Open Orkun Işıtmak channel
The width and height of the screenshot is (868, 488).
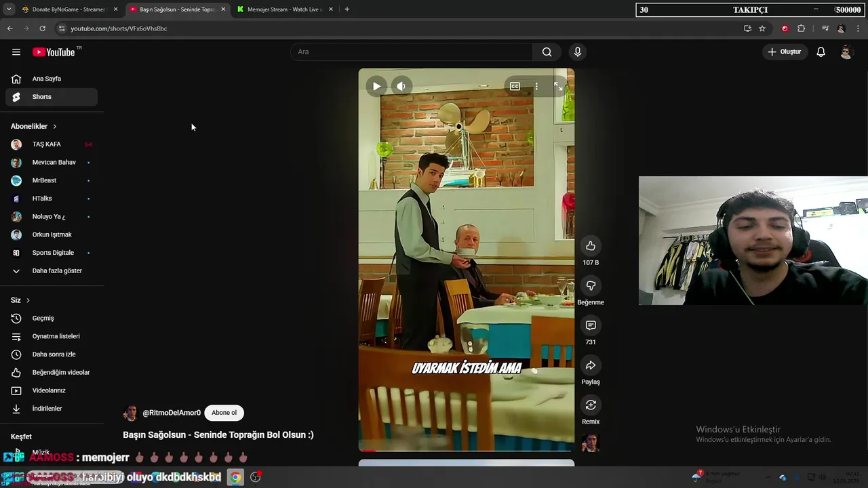coord(52,235)
